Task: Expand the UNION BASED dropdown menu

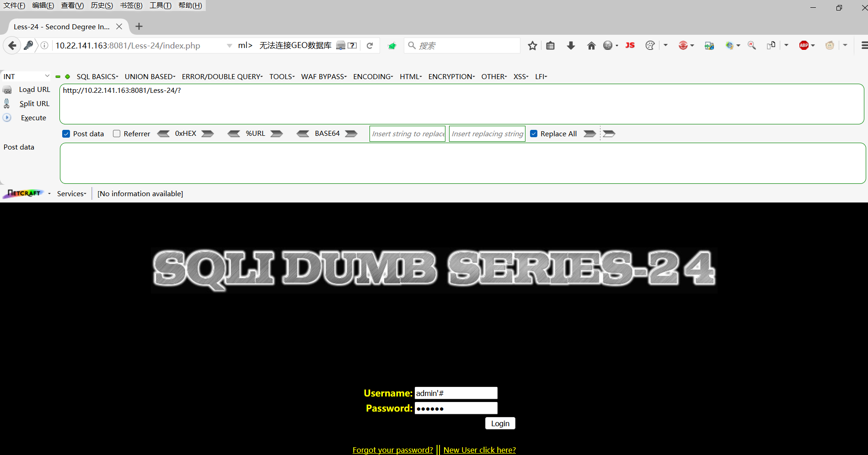Action: [x=150, y=77]
